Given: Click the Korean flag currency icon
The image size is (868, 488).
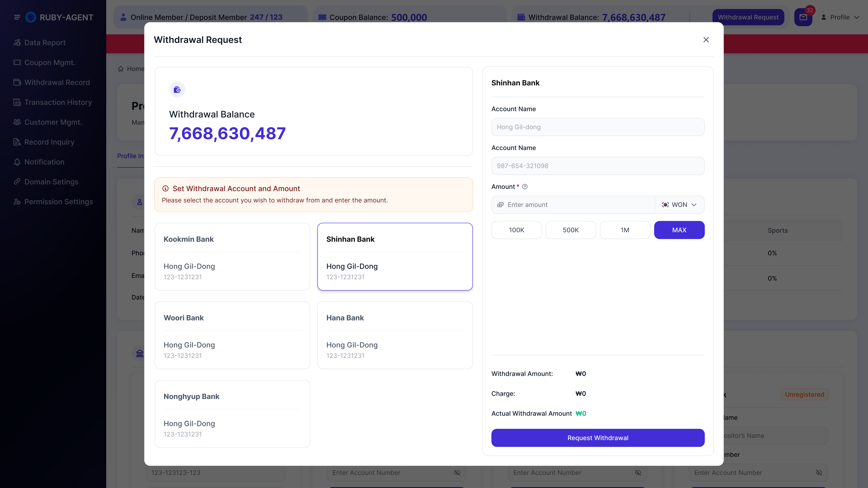Looking at the screenshot, I should click(665, 205).
